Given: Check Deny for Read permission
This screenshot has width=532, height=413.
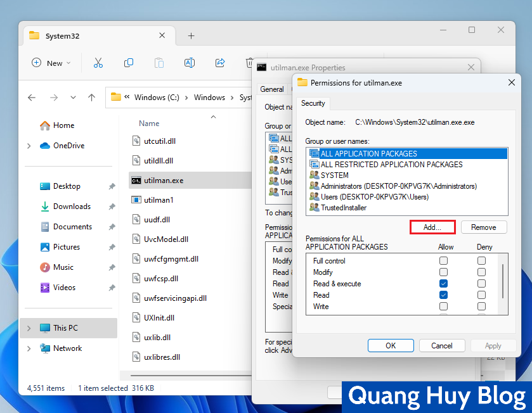Looking at the screenshot, I should coord(481,295).
